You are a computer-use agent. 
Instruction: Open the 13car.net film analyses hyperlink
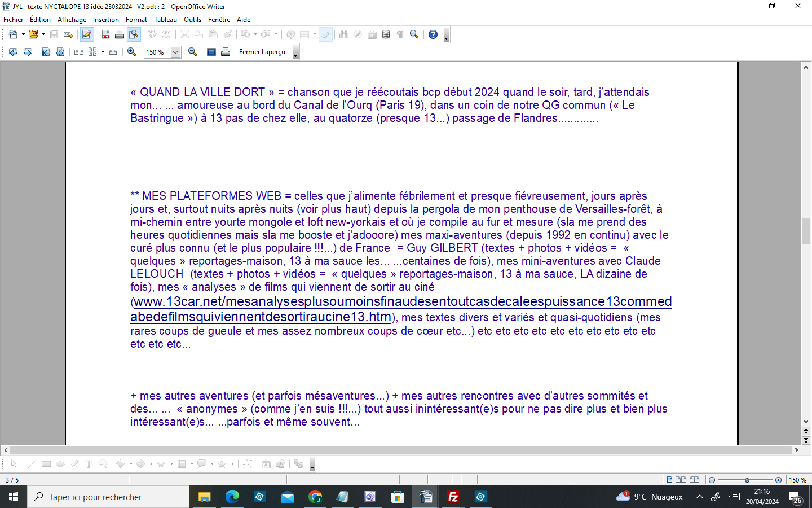(401, 309)
